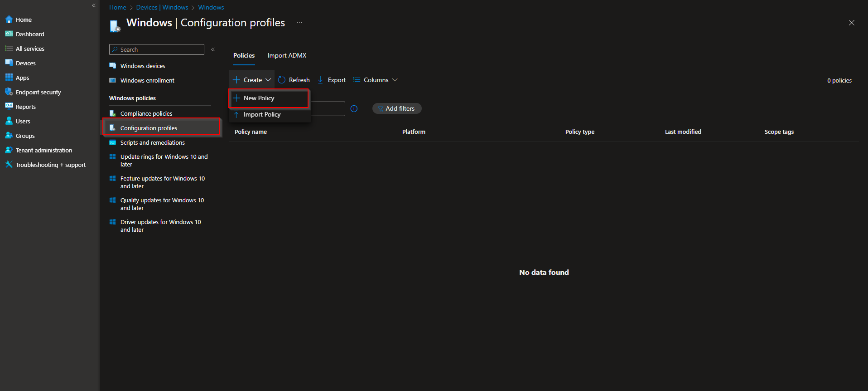Switch to the Policies tab
This screenshot has height=391, width=868.
point(244,55)
